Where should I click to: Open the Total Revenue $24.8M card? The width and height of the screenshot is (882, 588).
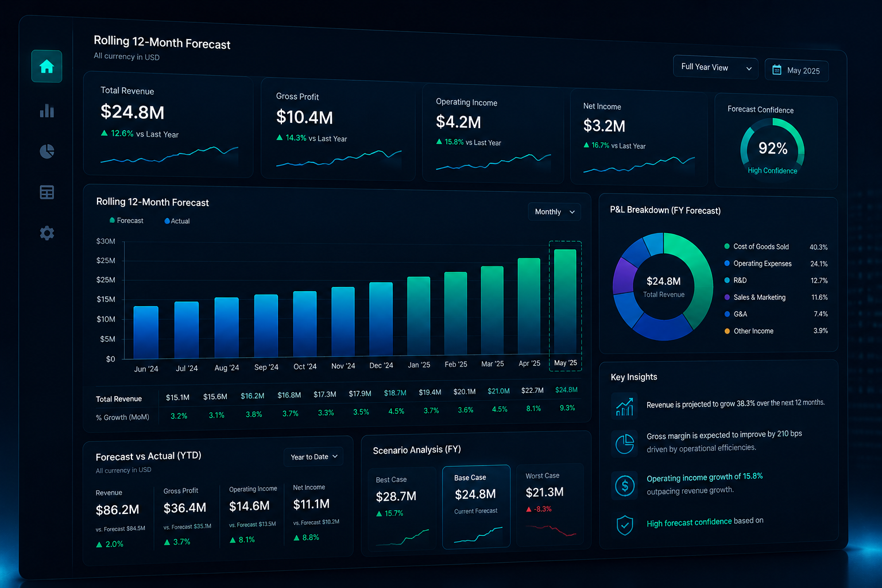pos(168,125)
